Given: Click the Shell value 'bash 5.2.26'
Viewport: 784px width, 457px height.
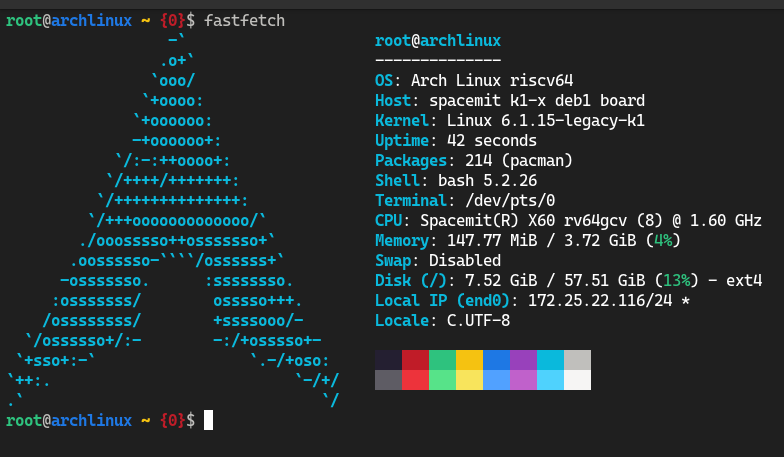Looking at the screenshot, I should 488,180.
